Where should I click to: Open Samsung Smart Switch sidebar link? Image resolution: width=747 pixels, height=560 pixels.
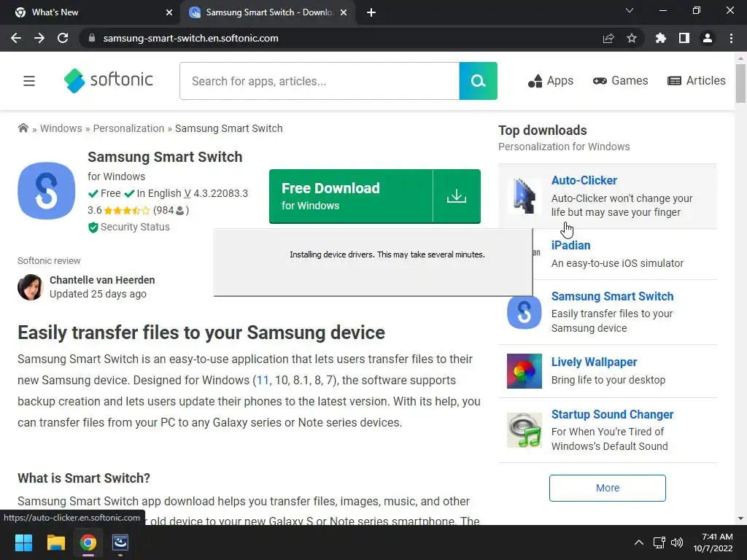point(612,296)
